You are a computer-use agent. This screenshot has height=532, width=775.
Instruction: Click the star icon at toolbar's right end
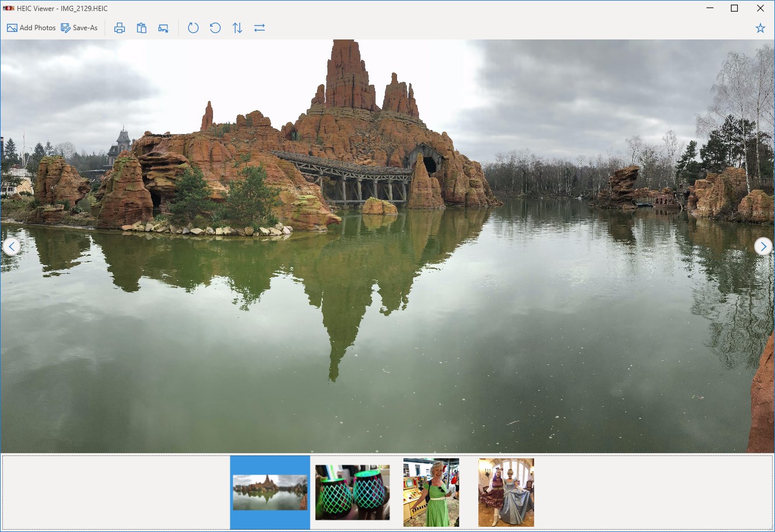(760, 28)
